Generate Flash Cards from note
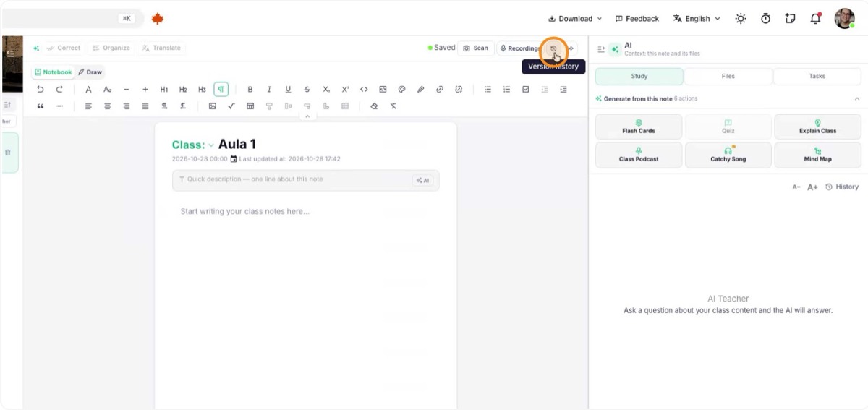Screen dimensions: 868x410 pyautogui.click(x=639, y=127)
